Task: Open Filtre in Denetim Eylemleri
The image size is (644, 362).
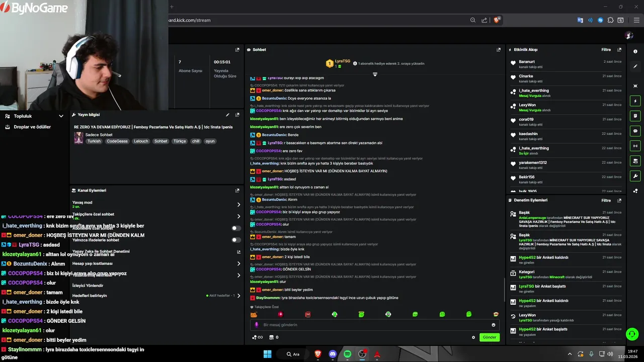Action: [606, 200]
